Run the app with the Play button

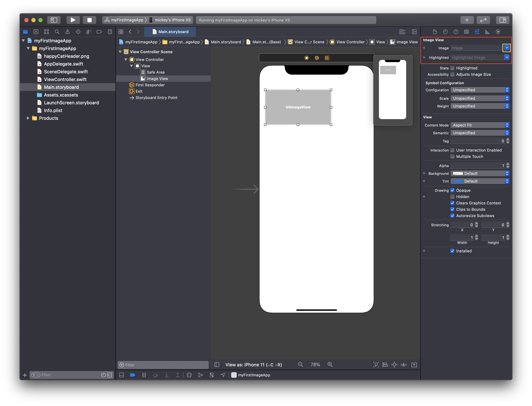point(73,20)
